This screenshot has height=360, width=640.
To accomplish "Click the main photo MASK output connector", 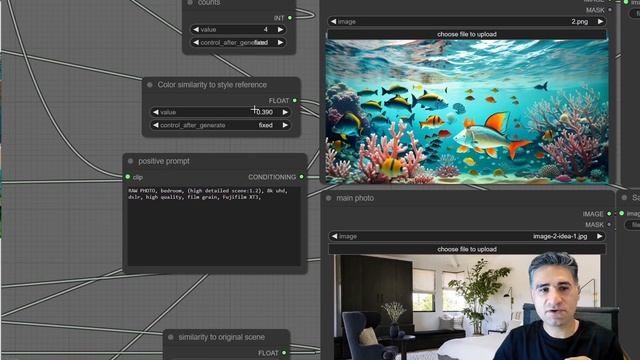I will [609, 224].
